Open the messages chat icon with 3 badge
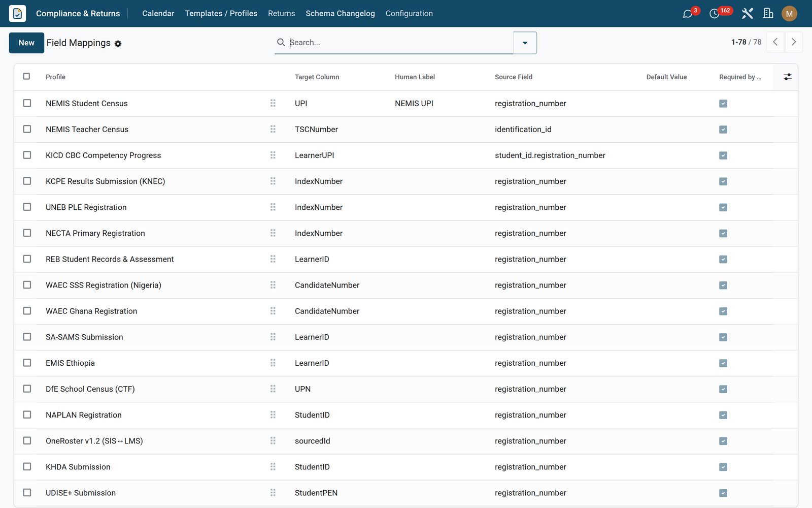Screen dimensions: 812x508 [x=688, y=14]
